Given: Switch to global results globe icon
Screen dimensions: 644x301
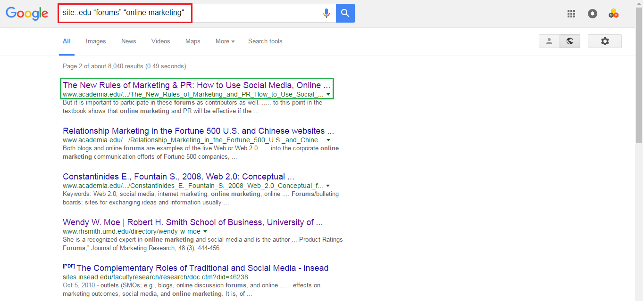Looking at the screenshot, I should [570, 41].
